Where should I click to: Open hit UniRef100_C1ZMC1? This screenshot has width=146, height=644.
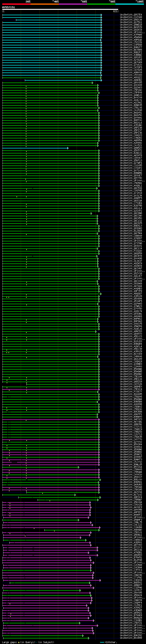(131, 605)
